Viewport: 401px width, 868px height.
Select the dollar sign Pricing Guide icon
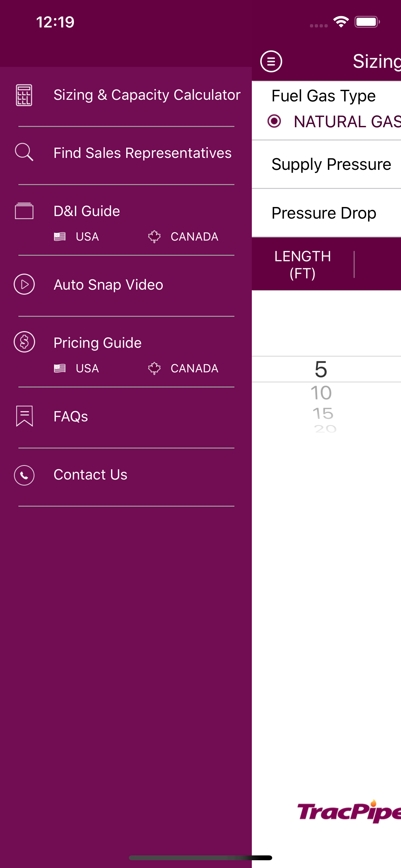[x=24, y=342]
